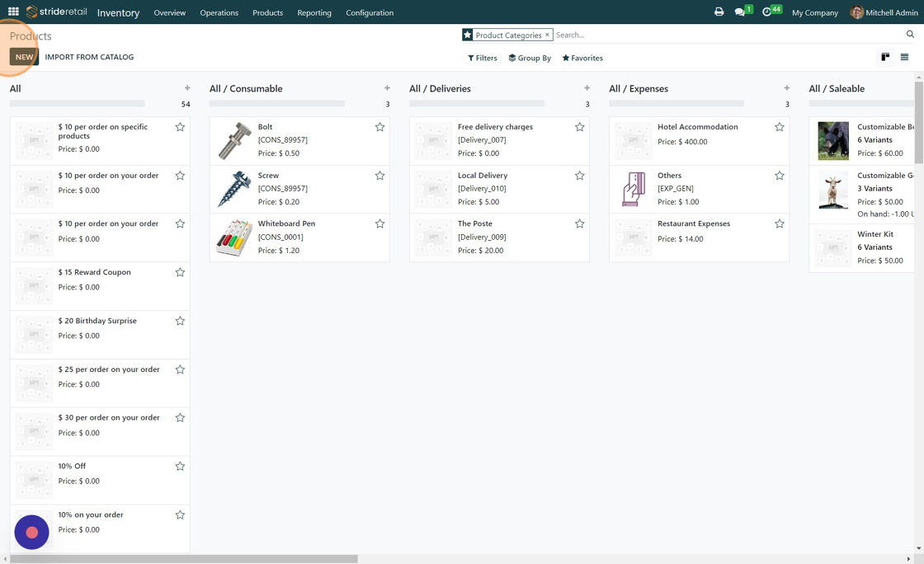Screen dimensions: 924x564
Task: Open the Overview menu
Action: click(x=170, y=12)
